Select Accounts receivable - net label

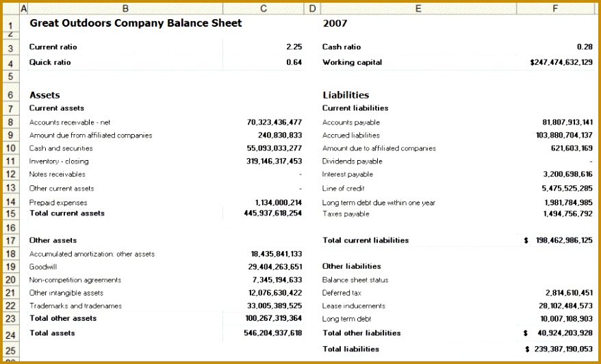pyautogui.click(x=70, y=122)
